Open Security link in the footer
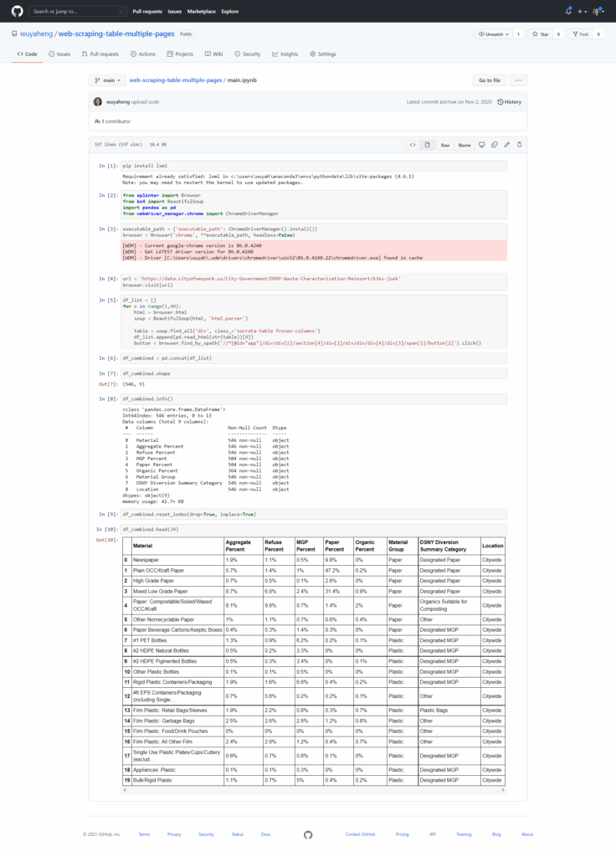This screenshot has height=857, width=616. click(206, 834)
